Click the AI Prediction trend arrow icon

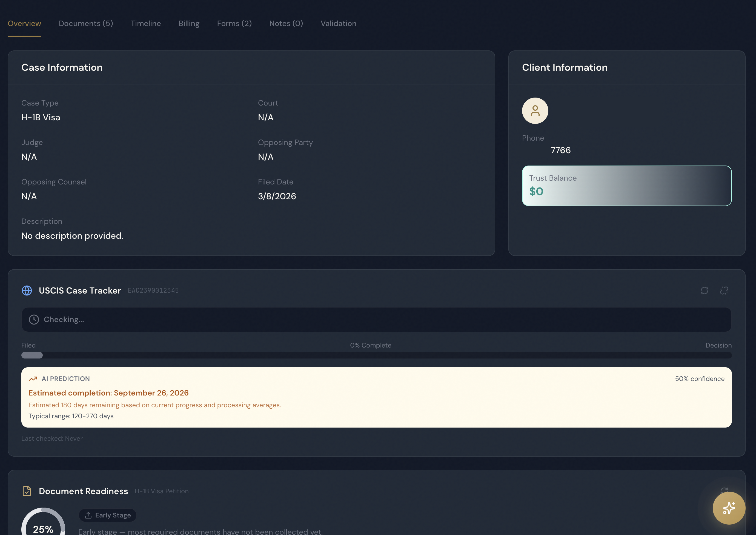[33, 379]
